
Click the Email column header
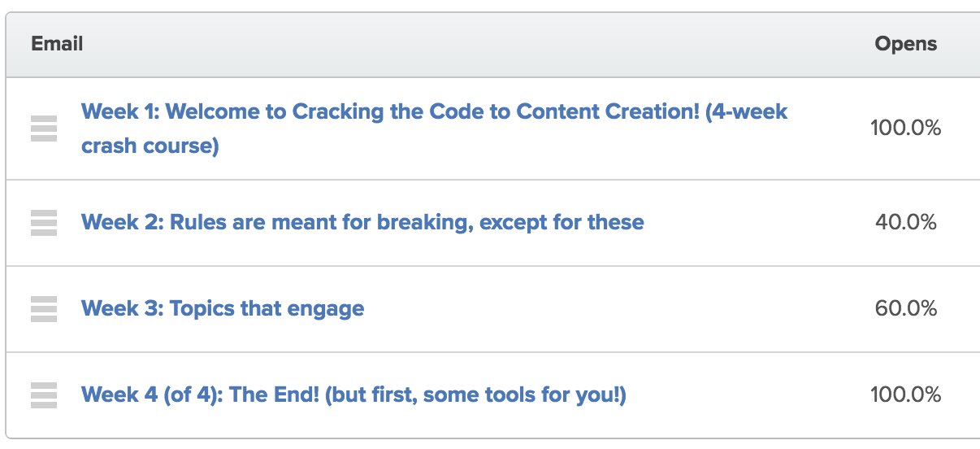[x=57, y=44]
